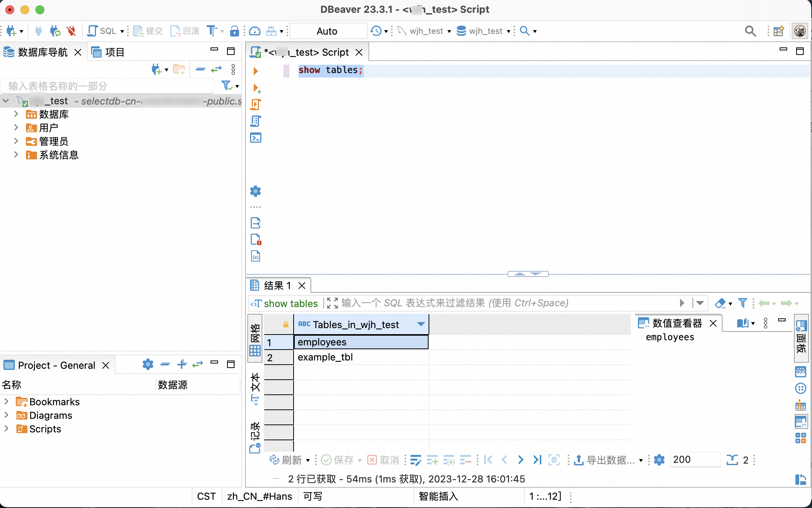Execute SQL statement with the orange arrow
This screenshot has width=812, height=508.
[x=256, y=71]
